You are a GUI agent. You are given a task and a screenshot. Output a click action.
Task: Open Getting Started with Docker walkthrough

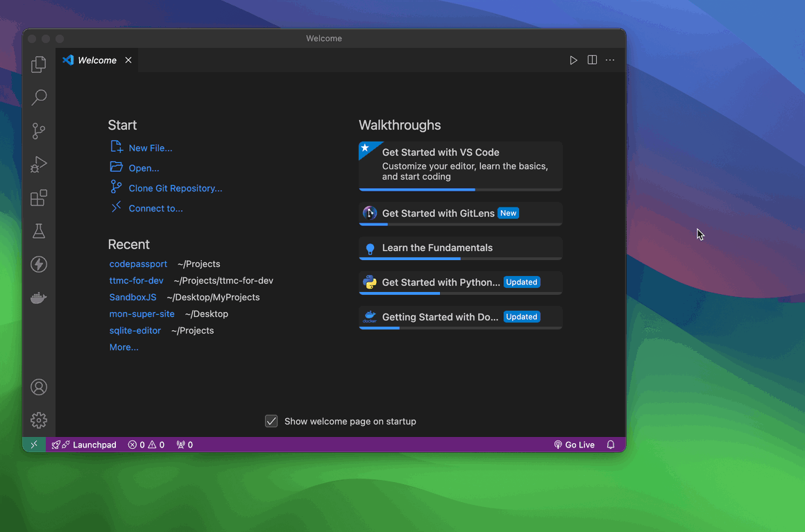coord(461,318)
